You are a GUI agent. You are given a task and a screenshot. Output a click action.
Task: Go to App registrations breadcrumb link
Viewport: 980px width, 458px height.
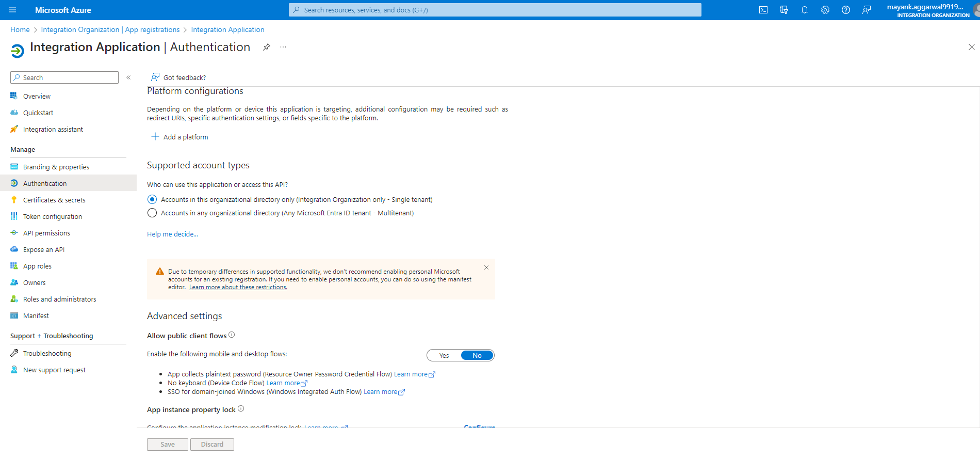[110, 29]
